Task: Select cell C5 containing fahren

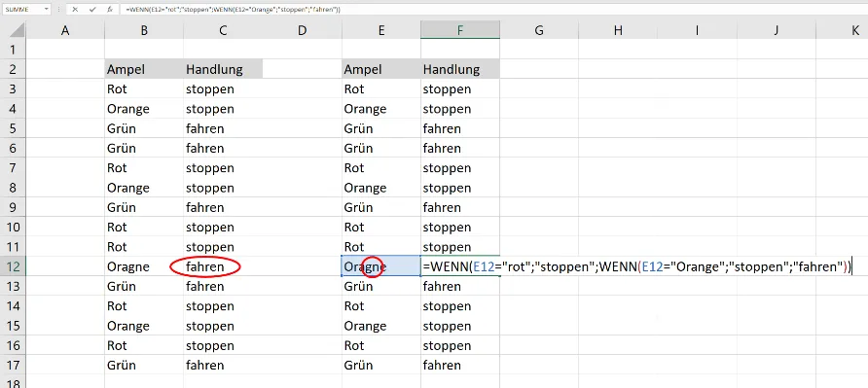Action: tap(223, 129)
